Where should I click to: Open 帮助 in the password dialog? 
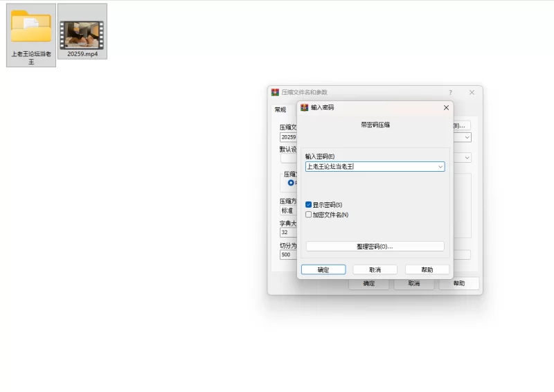(x=427, y=269)
